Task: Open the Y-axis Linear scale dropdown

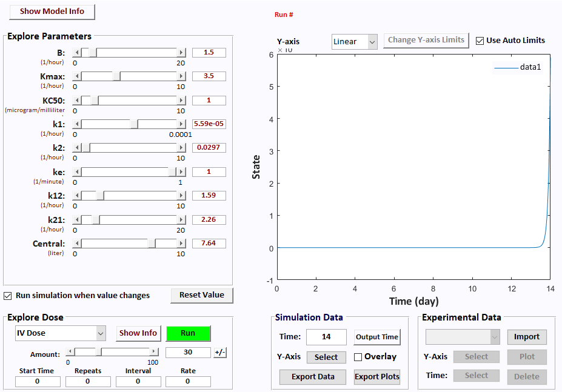Action: pyautogui.click(x=354, y=41)
